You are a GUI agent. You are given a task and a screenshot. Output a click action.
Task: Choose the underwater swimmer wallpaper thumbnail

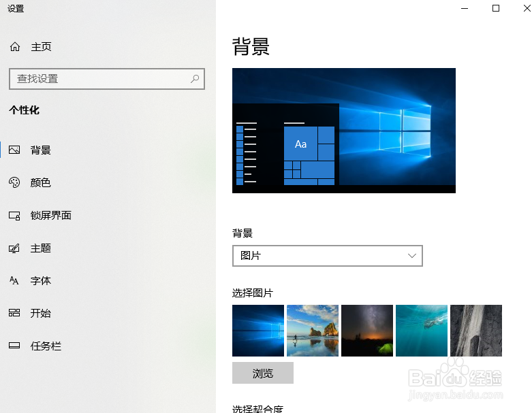point(422,331)
